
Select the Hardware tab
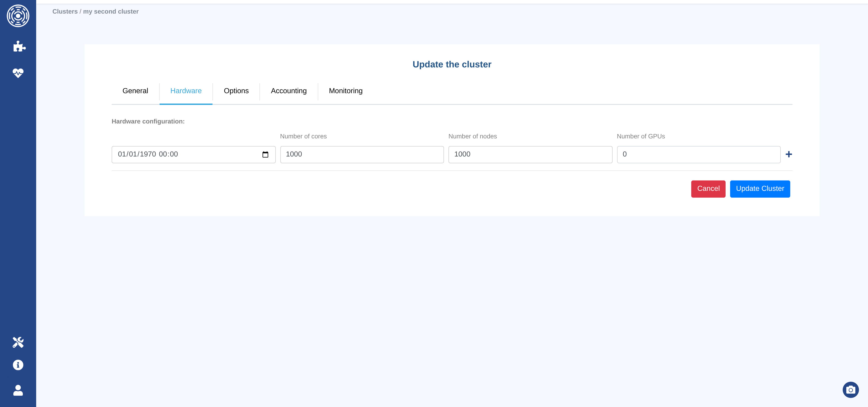click(186, 91)
